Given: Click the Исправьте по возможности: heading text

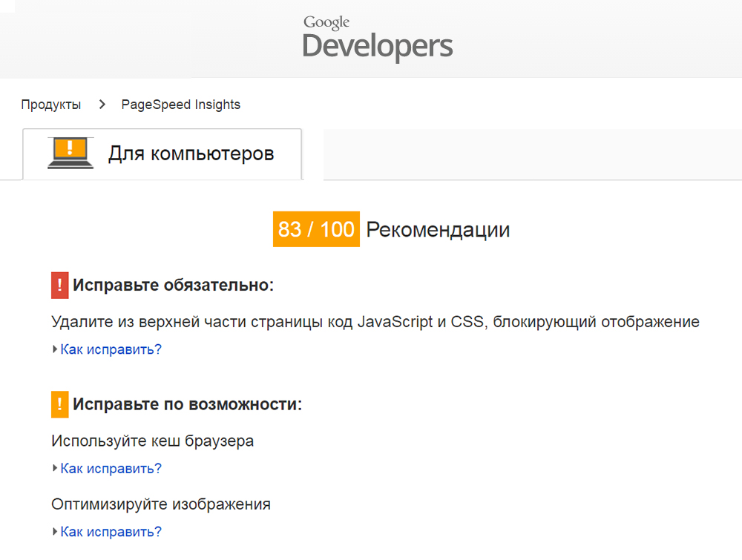Looking at the screenshot, I should (x=187, y=405).
